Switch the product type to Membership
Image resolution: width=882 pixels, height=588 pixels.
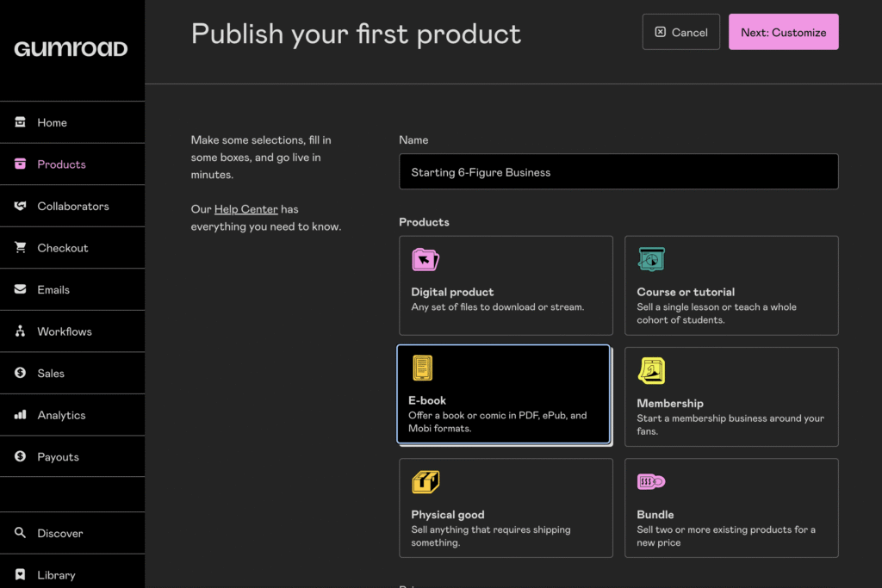click(731, 396)
